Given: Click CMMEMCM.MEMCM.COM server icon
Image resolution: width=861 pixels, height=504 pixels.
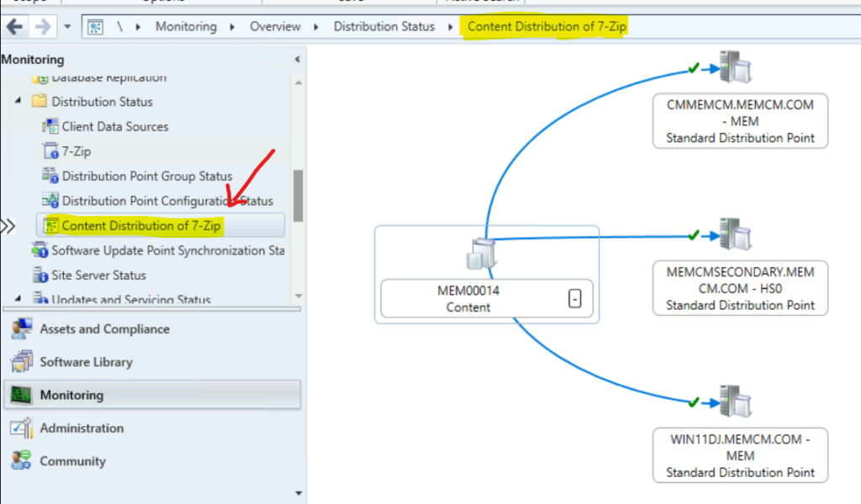Looking at the screenshot, I should click(x=736, y=67).
